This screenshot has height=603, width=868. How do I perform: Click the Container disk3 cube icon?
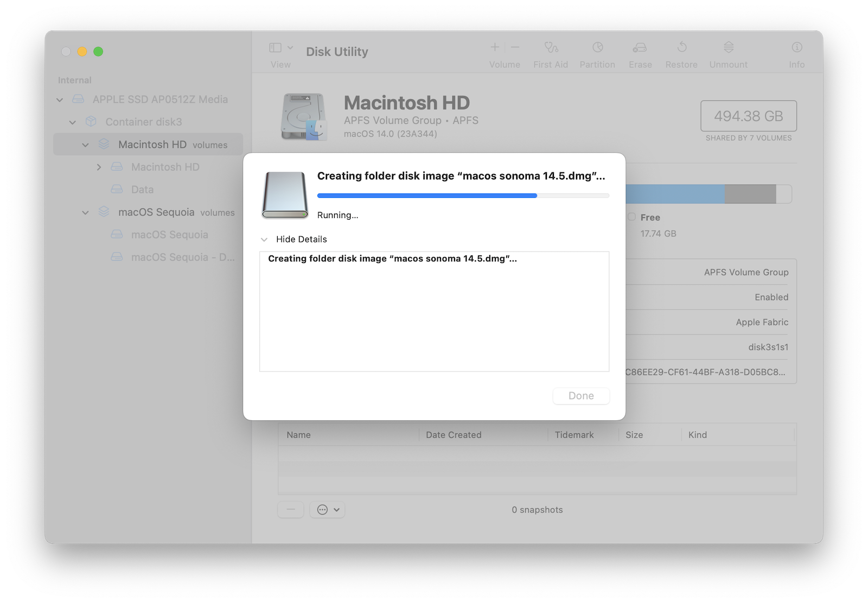coord(91,121)
